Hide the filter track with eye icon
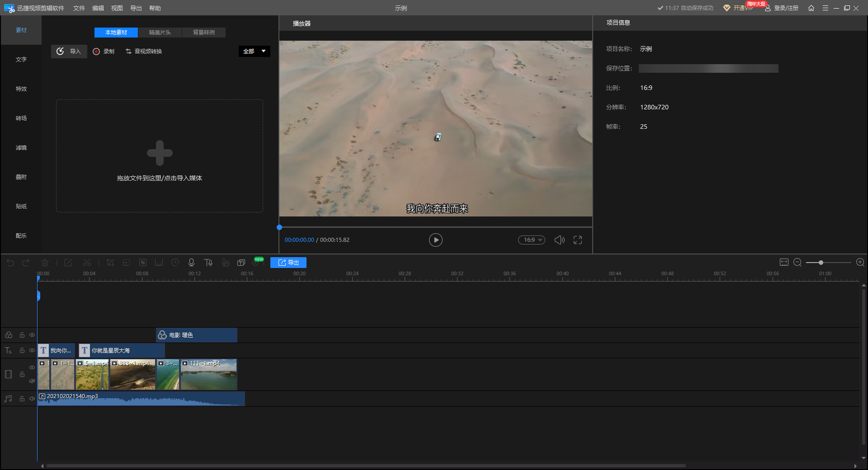Viewport: 868px width, 470px height. click(x=32, y=335)
